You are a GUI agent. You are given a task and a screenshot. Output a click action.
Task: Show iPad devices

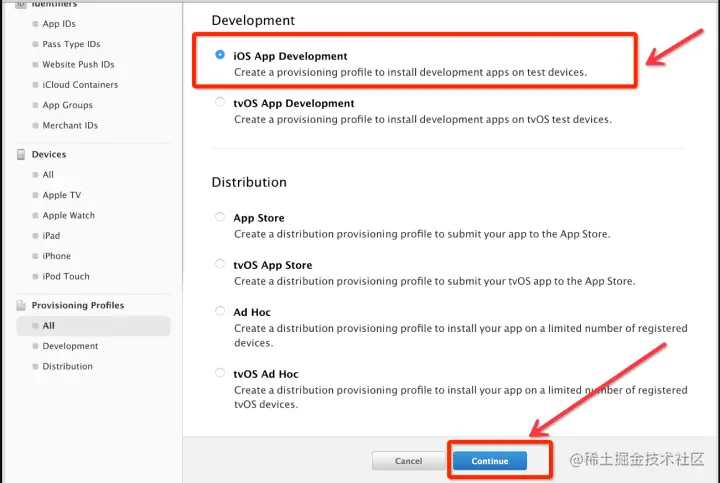[x=51, y=236]
